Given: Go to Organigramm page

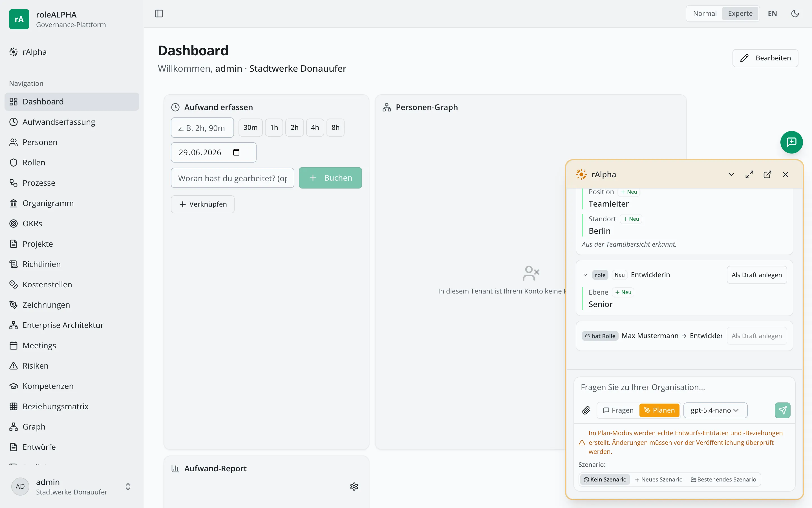Looking at the screenshot, I should coord(72,203).
